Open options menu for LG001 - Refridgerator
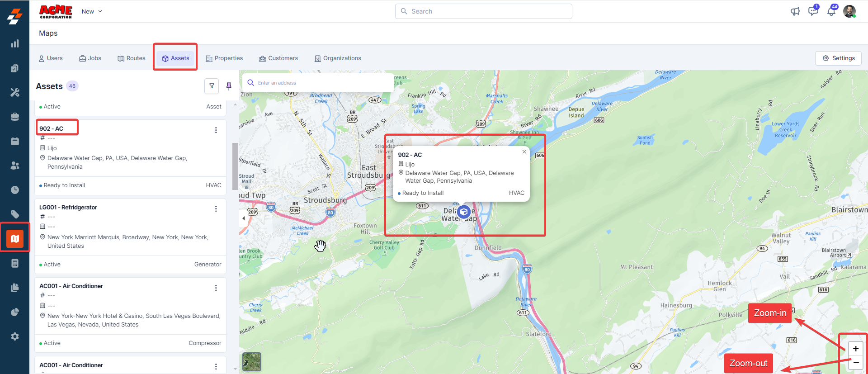 [216, 209]
